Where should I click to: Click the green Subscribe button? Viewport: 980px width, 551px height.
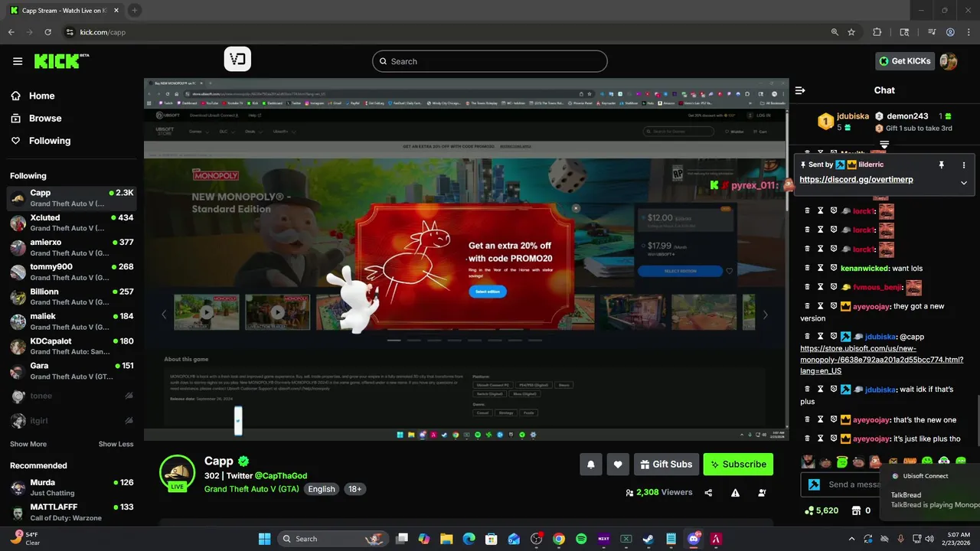[738, 465]
